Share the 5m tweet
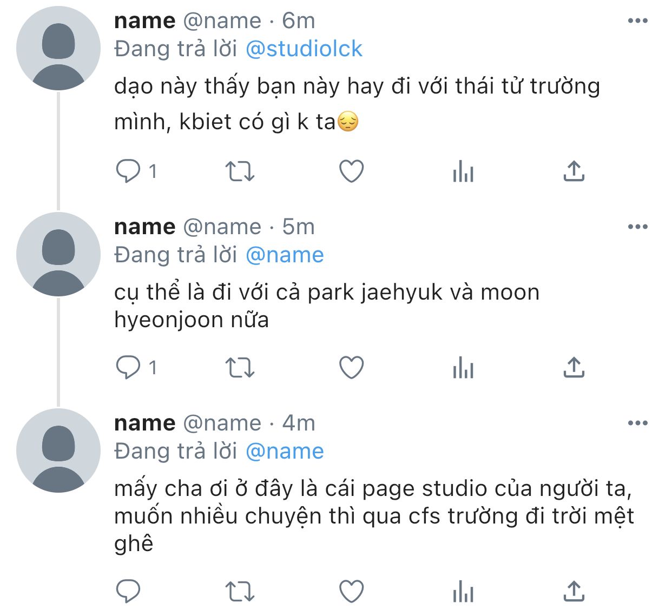The image size is (672, 616). coord(574,367)
